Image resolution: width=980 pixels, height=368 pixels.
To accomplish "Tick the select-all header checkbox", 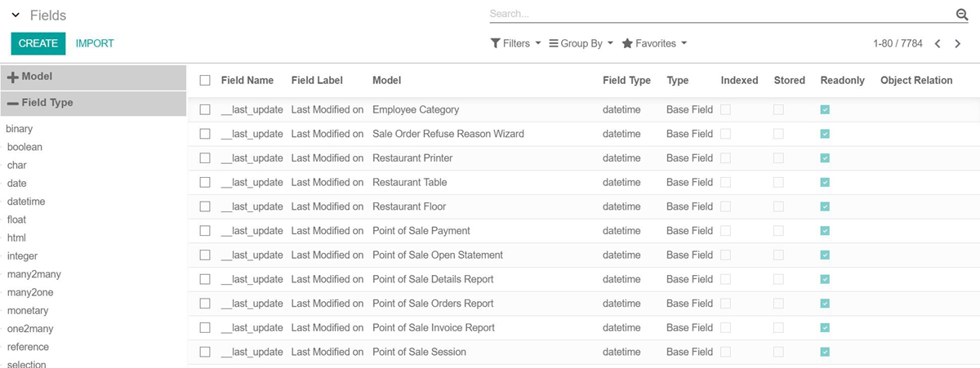I will [x=205, y=80].
